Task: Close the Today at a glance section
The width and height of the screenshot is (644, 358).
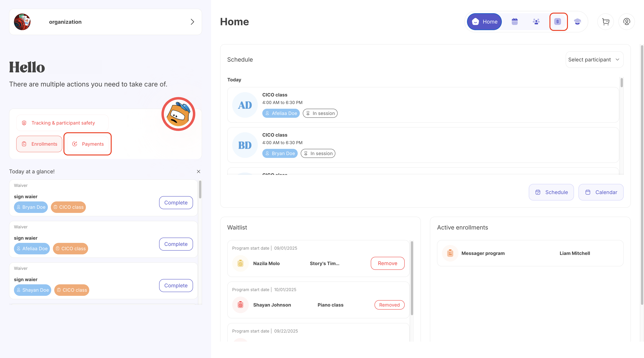Action: 198,171
